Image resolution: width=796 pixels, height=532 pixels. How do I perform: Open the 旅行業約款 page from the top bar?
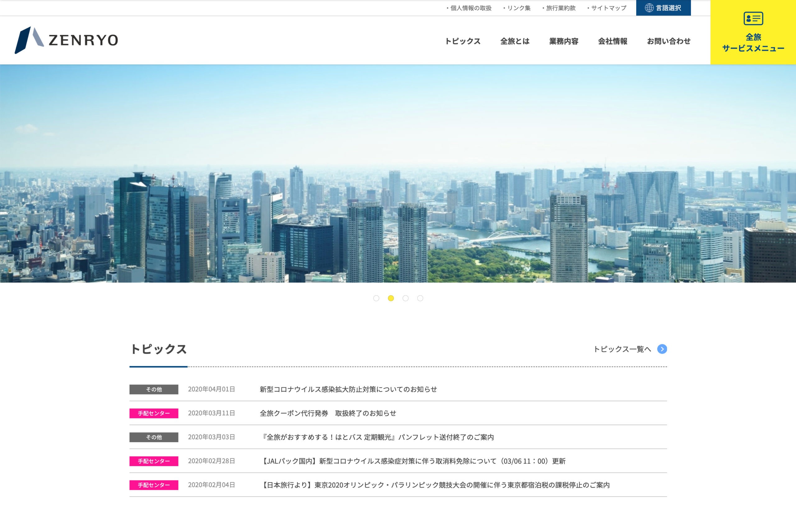point(560,7)
